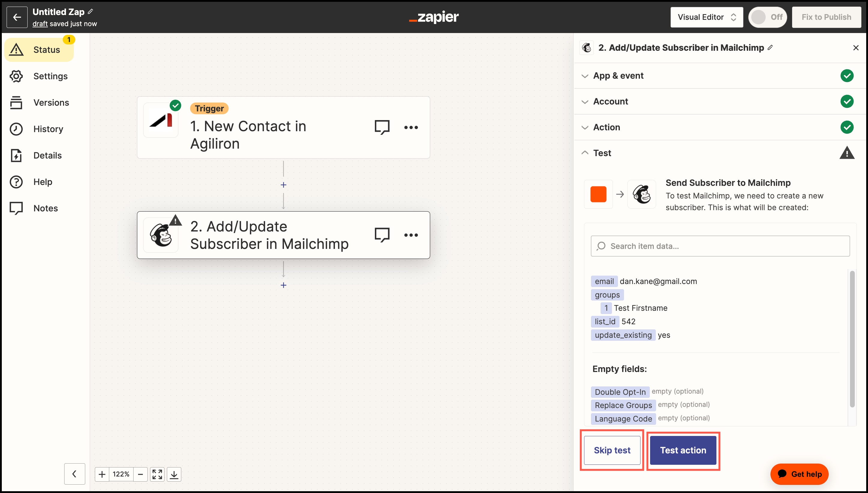
Task: Click the Search item data field
Action: click(720, 246)
